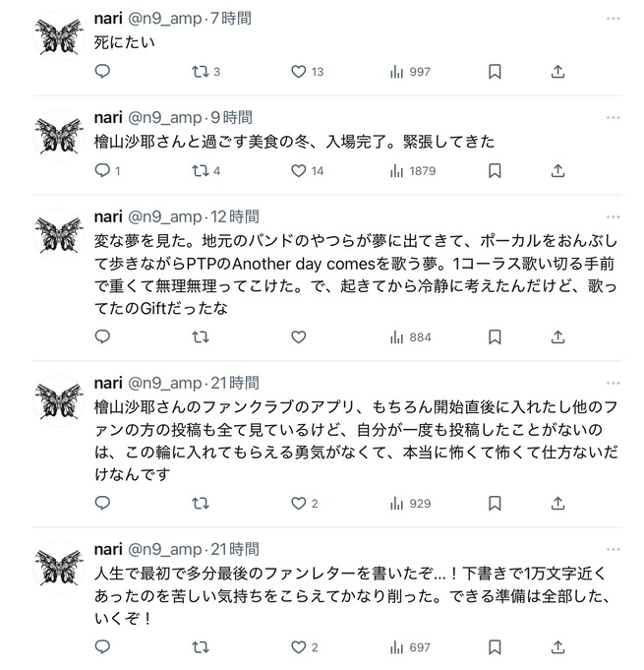This screenshot has width=644, height=670.
Task: Reply to the 入場完了 tweet with 1 reply
Action: (107, 171)
